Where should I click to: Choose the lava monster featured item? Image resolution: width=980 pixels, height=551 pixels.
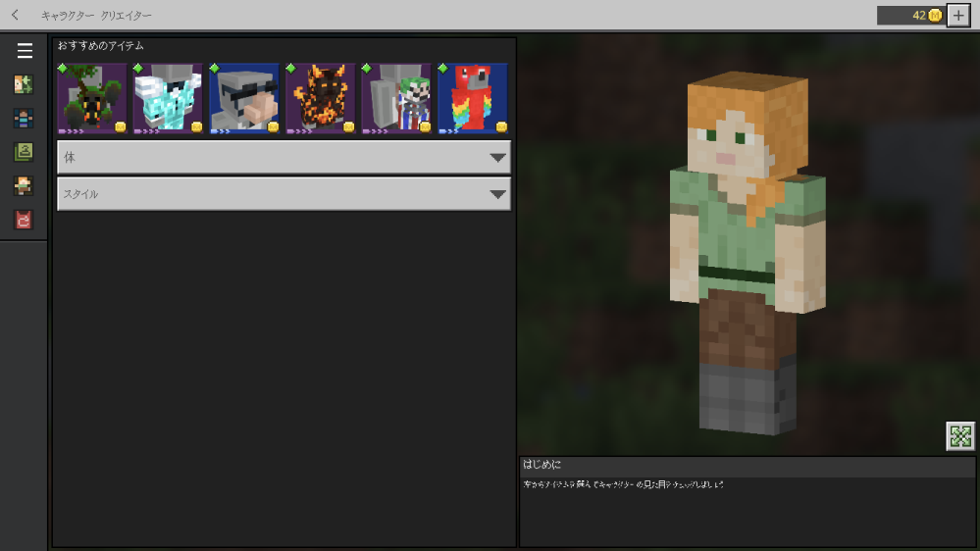(x=321, y=98)
